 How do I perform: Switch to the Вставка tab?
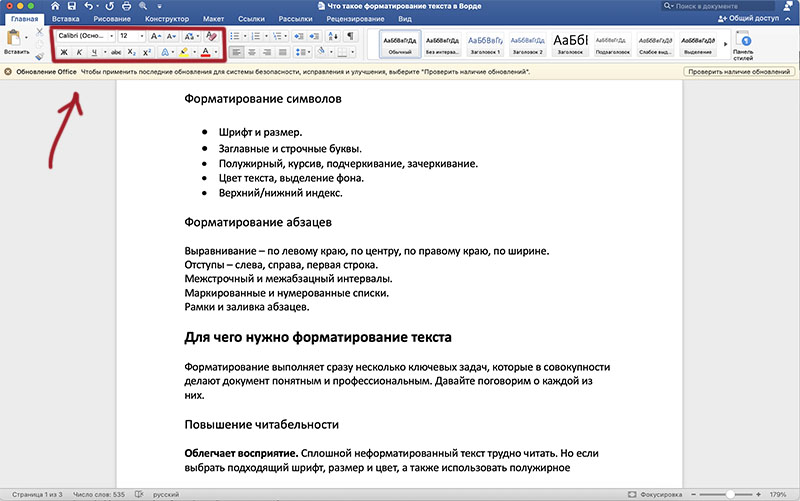pos(65,19)
